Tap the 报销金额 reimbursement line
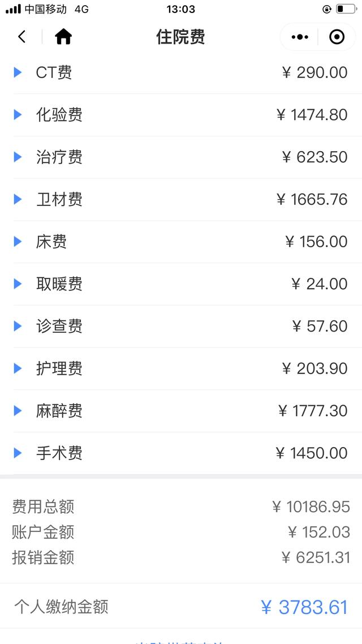This screenshot has height=644, width=362. [x=181, y=557]
